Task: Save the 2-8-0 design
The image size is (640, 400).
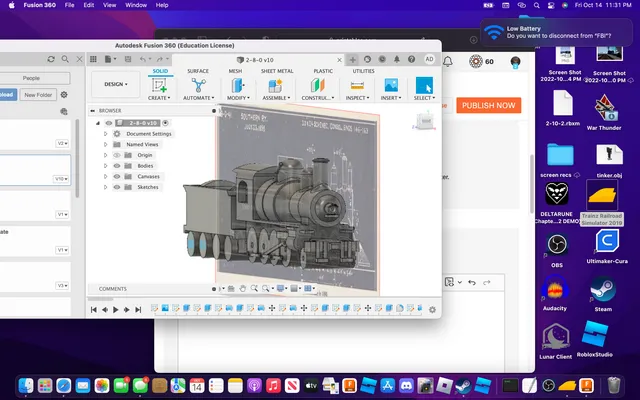Action: [128, 59]
